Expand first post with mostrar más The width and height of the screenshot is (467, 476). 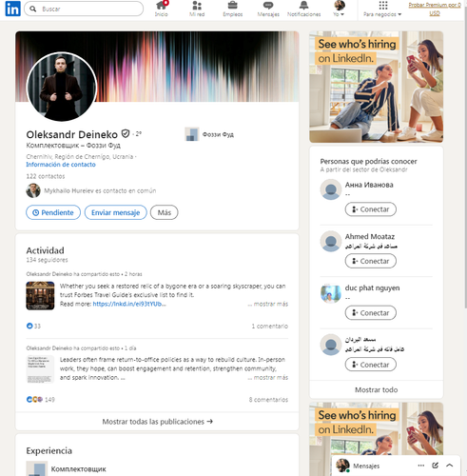268,304
